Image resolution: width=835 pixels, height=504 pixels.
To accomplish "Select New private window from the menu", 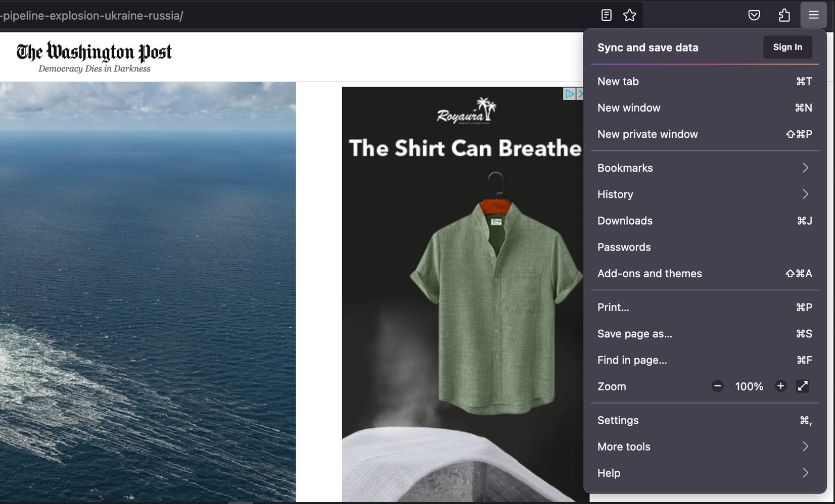I will [x=647, y=134].
